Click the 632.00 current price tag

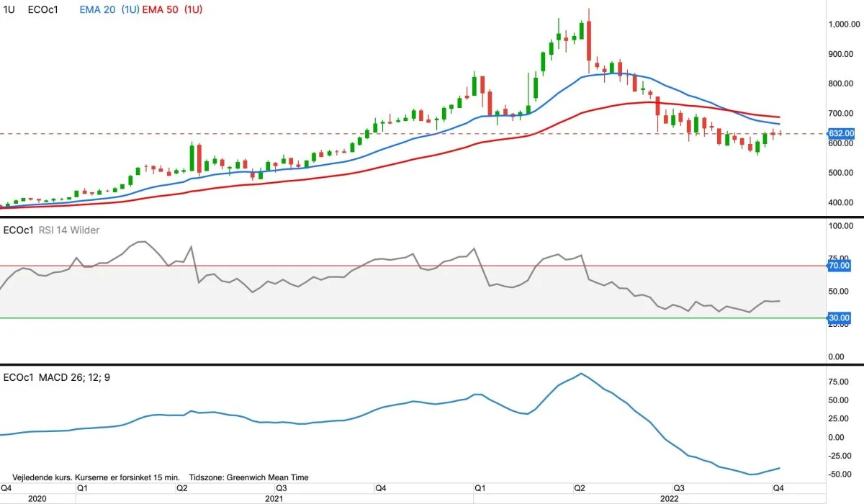click(x=841, y=133)
